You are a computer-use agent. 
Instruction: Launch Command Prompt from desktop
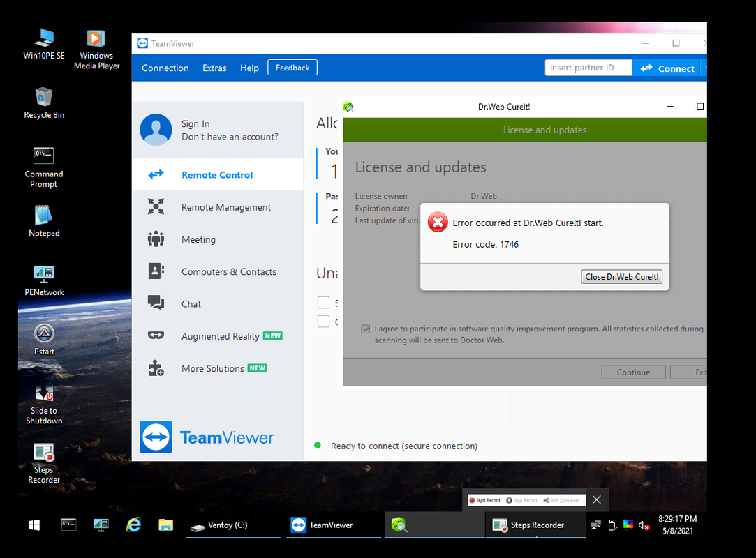point(44,167)
